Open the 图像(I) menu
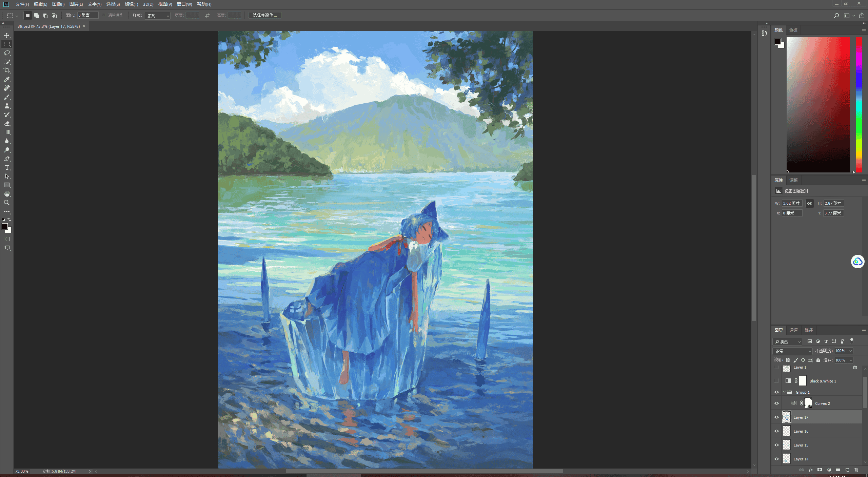 58,4
